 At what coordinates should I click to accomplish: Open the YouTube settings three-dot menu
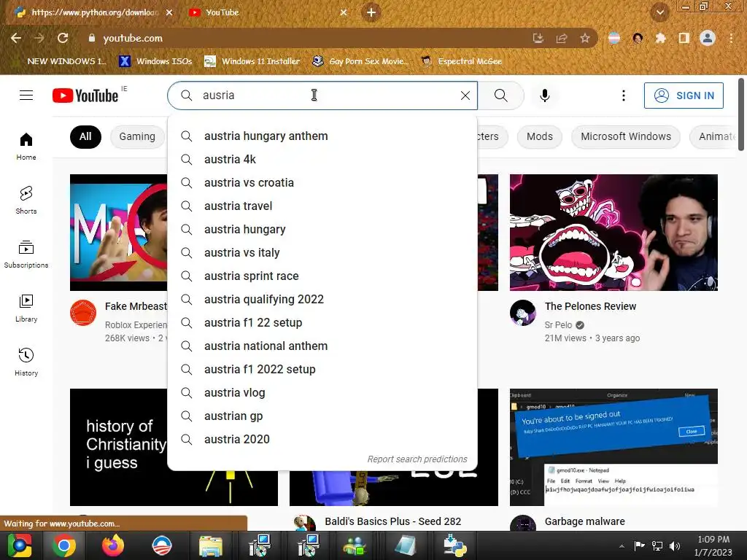(623, 96)
